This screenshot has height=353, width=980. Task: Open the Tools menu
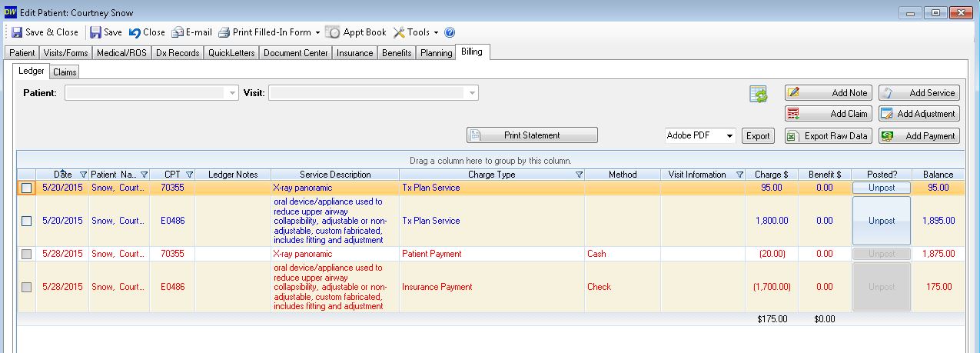(x=415, y=32)
